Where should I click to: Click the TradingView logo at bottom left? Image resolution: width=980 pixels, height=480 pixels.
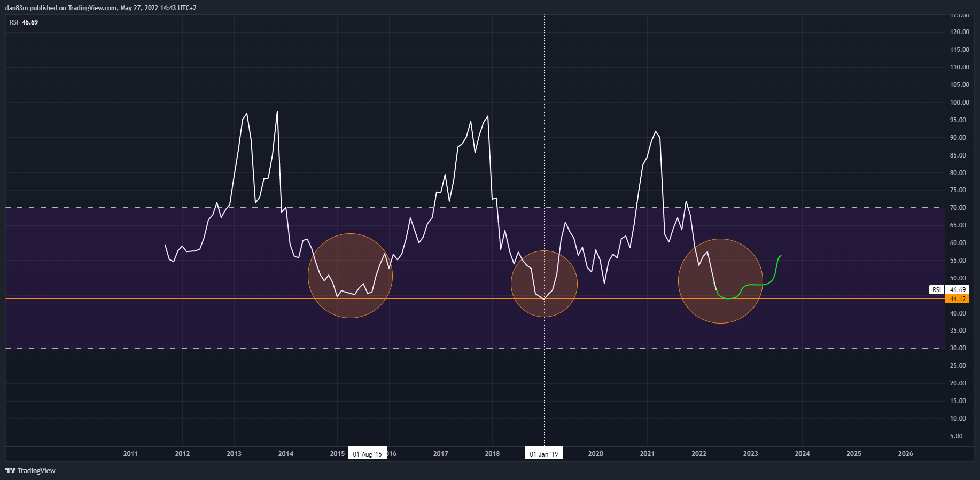coord(30,470)
